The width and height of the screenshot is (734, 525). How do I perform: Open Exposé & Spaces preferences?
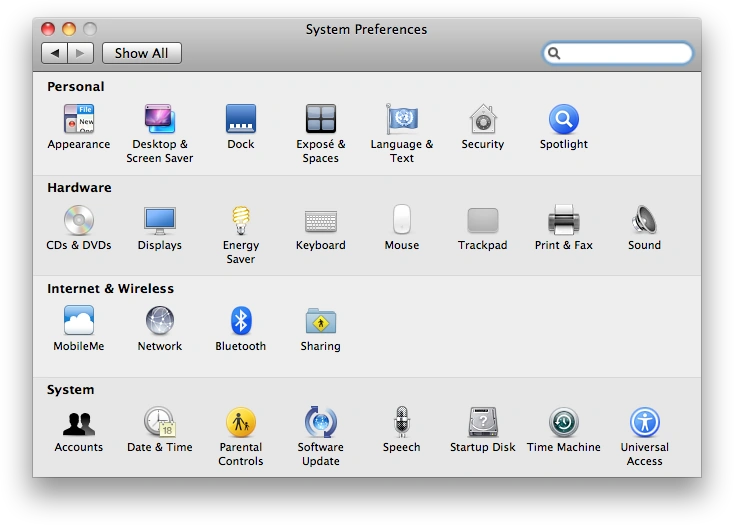point(321,120)
